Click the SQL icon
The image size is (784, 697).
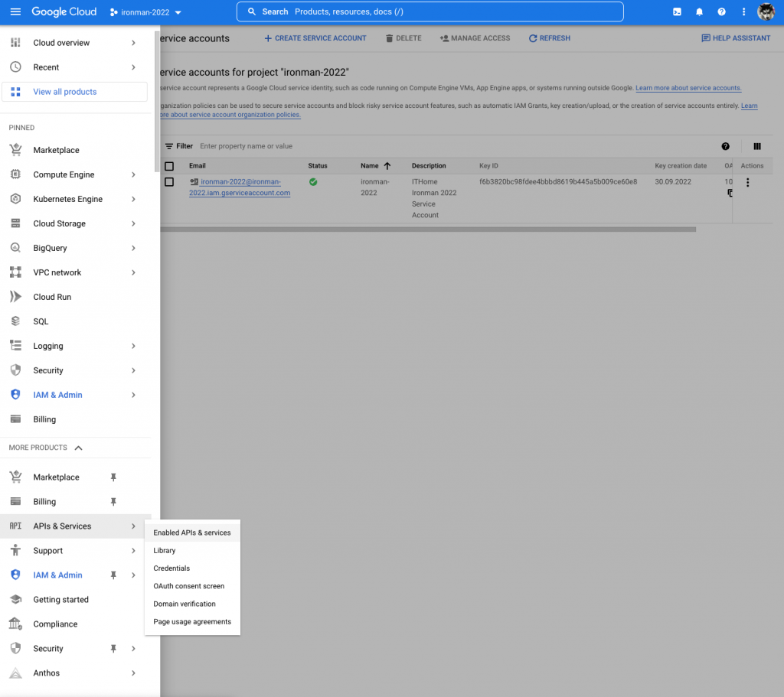pos(15,321)
